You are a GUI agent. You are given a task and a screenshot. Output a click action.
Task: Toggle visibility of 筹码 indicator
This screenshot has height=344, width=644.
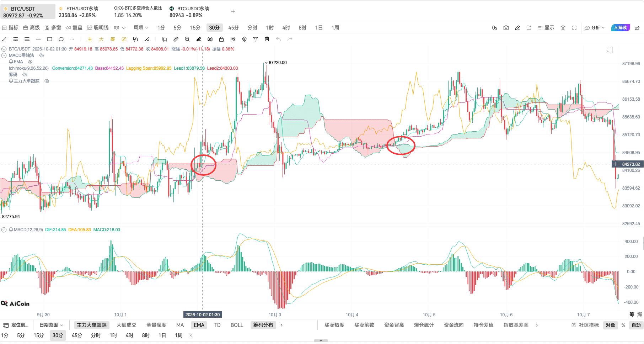pos(25,75)
